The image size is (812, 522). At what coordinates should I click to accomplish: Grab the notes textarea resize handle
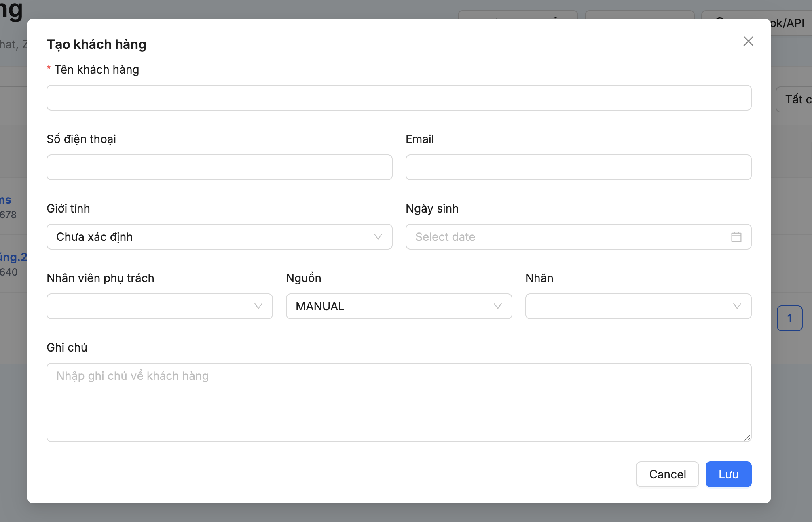pos(747,438)
